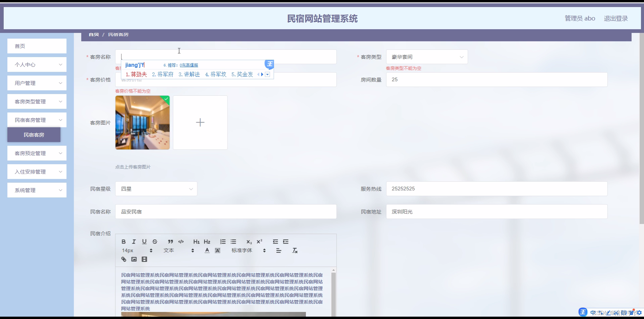Screen dimensions: 644x319
Task: Open the code view icon in the editor
Action: coord(181,241)
